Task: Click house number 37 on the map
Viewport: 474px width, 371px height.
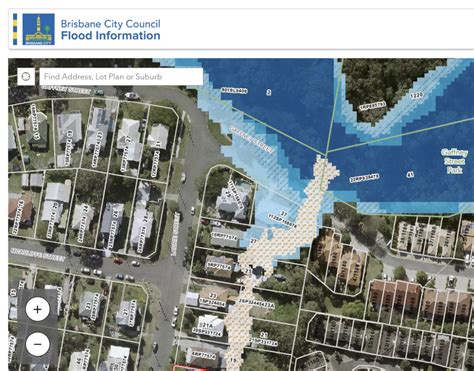Action: [x=284, y=214]
